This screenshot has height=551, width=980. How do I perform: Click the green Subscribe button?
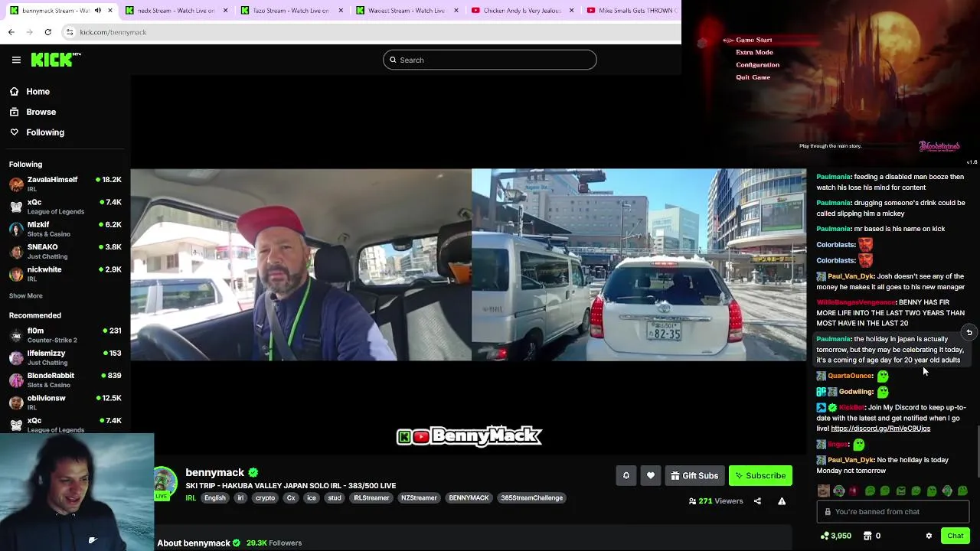coord(760,475)
